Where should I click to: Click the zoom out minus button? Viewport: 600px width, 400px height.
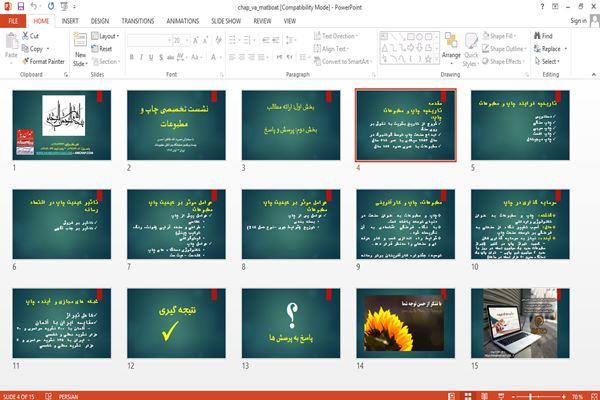(x=513, y=396)
